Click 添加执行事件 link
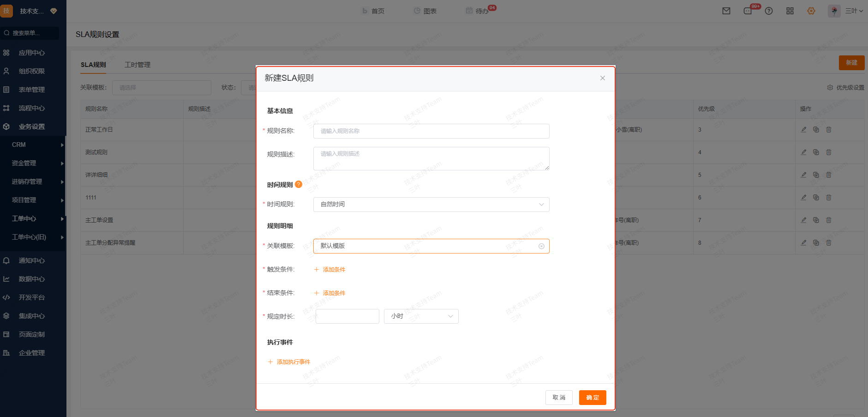 [289, 362]
